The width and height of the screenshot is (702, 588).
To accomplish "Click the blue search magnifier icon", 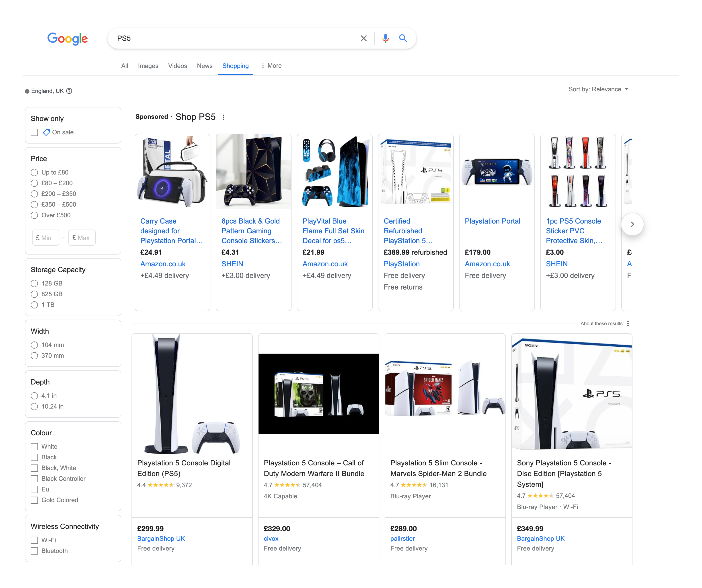I will [403, 38].
